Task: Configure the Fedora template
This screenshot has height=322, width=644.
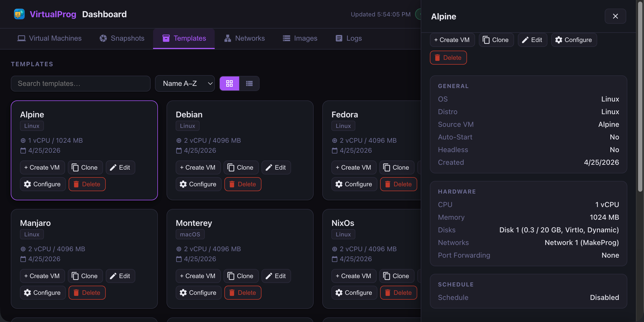Action: click(x=354, y=184)
